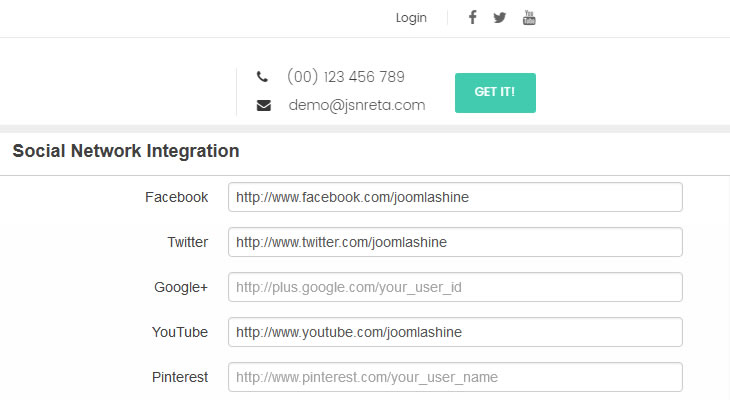Screen dimensions: 730x400
Task: Click the Google+ field label
Action: click(180, 287)
